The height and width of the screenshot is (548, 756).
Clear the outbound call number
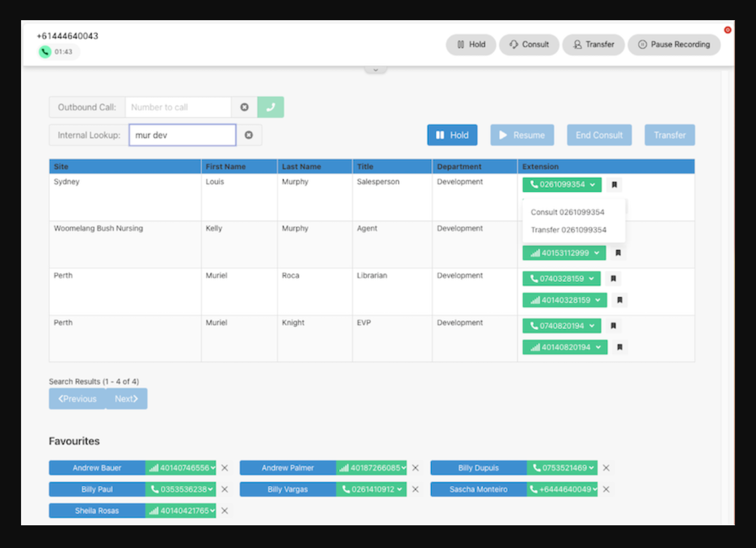[244, 107]
